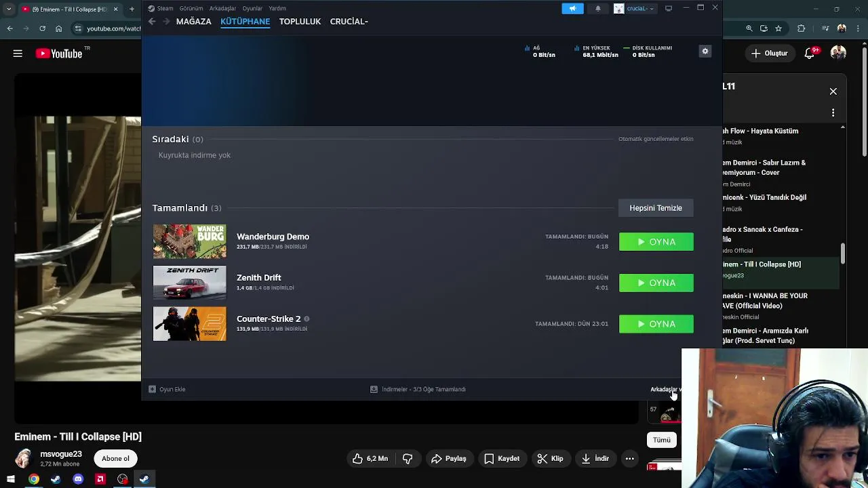The height and width of the screenshot is (488, 868).
Task: Click the İndirmeler download status icon
Action: (374, 389)
